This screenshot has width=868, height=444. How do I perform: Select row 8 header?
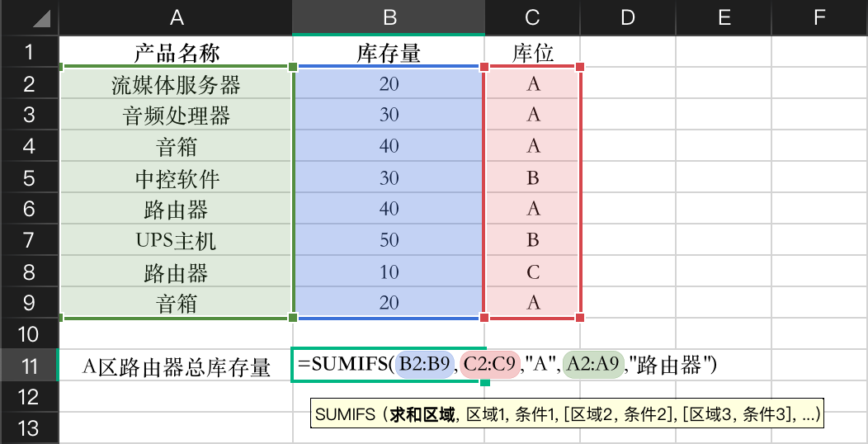pos(29,272)
